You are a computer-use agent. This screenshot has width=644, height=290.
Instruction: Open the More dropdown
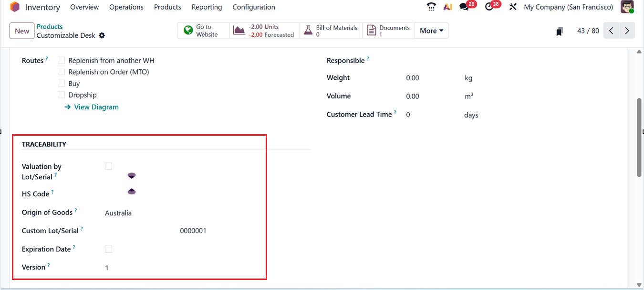click(431, 30)
